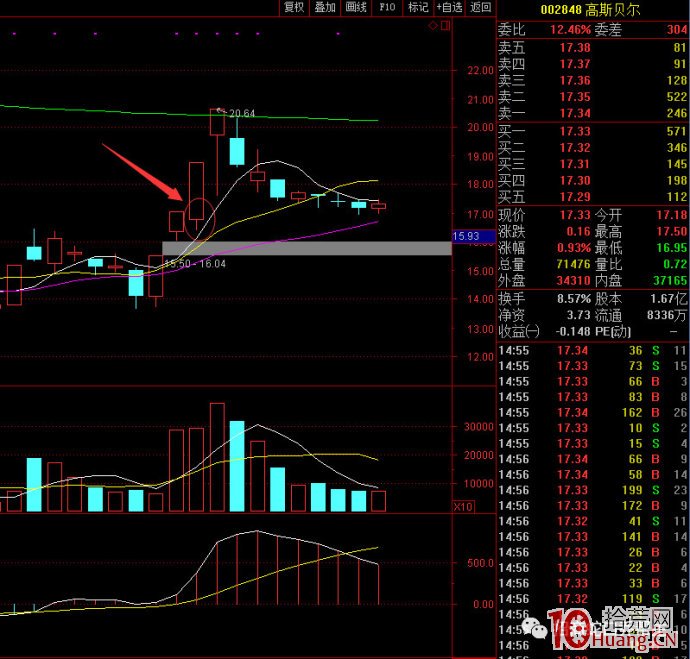Select the 卖四 ask row at 17.37
This screenshot has width=690, height=659.
pos(593,64)
